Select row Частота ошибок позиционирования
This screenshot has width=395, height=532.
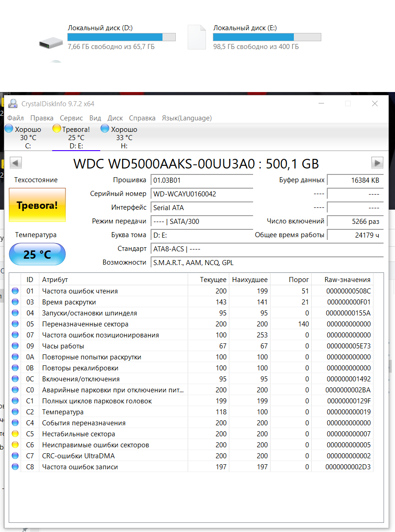(191, 335)
